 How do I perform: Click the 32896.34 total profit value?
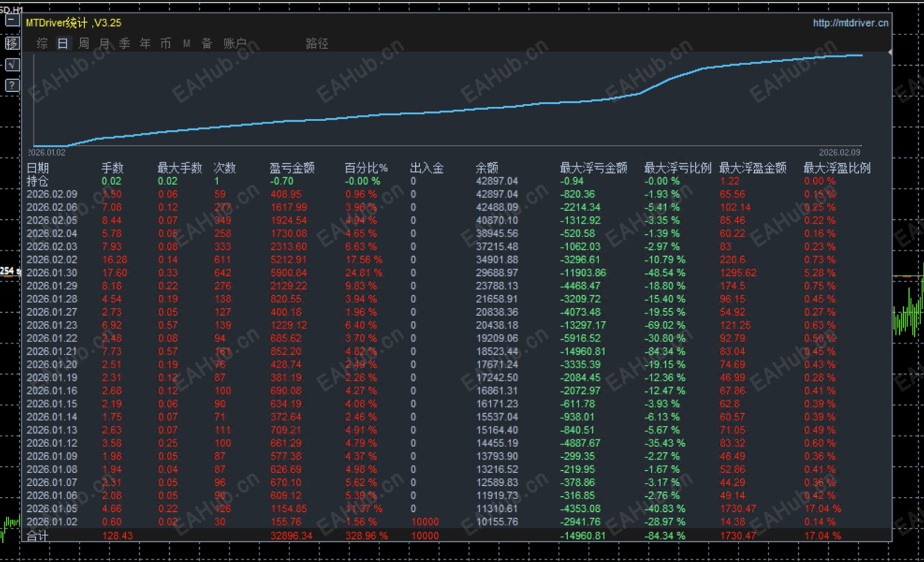click(292, 535)
